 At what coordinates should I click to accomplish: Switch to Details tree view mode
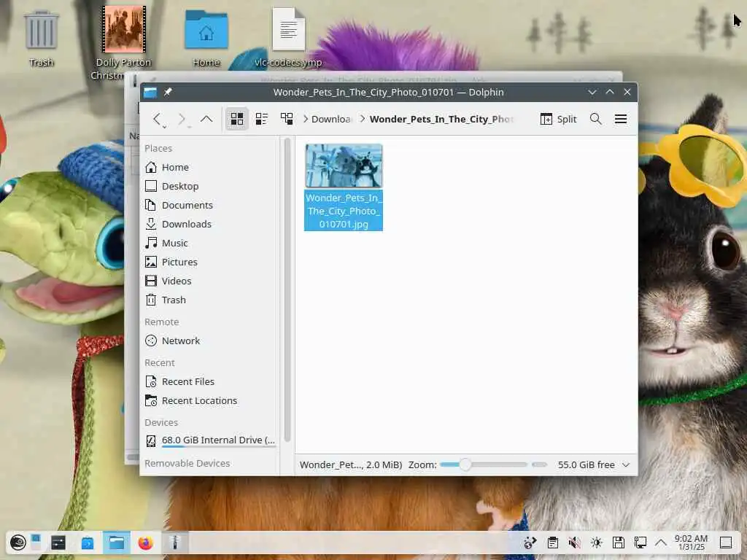(x=287, y=119)
